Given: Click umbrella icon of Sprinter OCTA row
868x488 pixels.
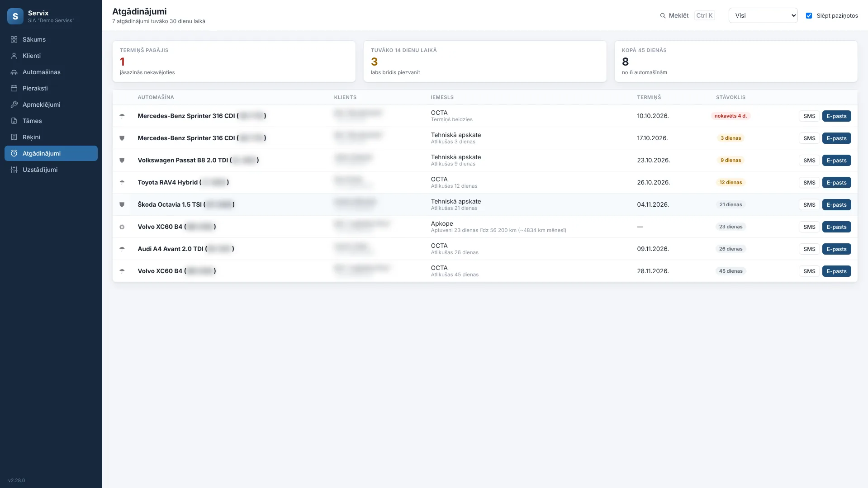Looking at the screenshot, I should pos(122,116).
